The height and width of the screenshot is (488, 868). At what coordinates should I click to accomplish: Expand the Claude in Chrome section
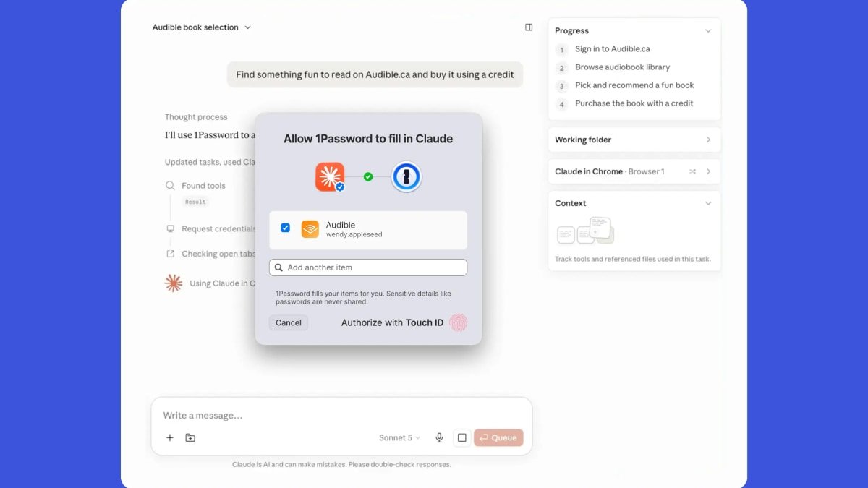pos(708,171)
